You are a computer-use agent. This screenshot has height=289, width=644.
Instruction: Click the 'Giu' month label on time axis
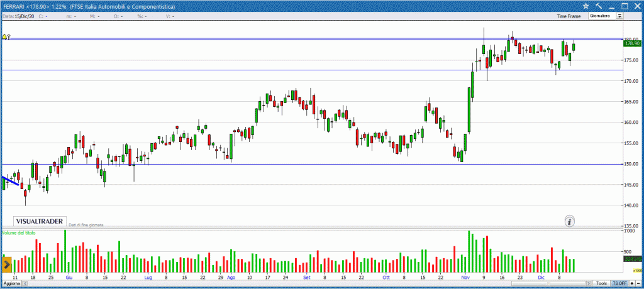(69, 278)
